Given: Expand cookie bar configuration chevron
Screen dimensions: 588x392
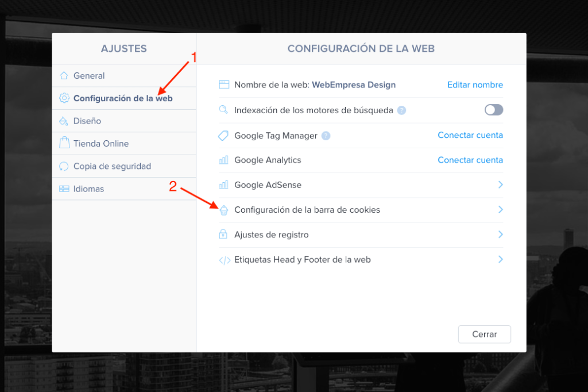Looking at the screenshot, I should (500, 210).
